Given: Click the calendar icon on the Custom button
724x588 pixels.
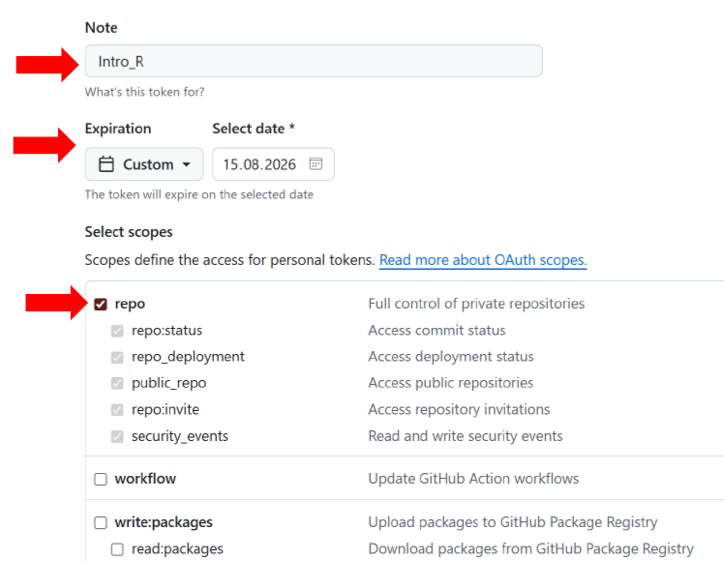Looking at the screenshot, I should [106, 164].
